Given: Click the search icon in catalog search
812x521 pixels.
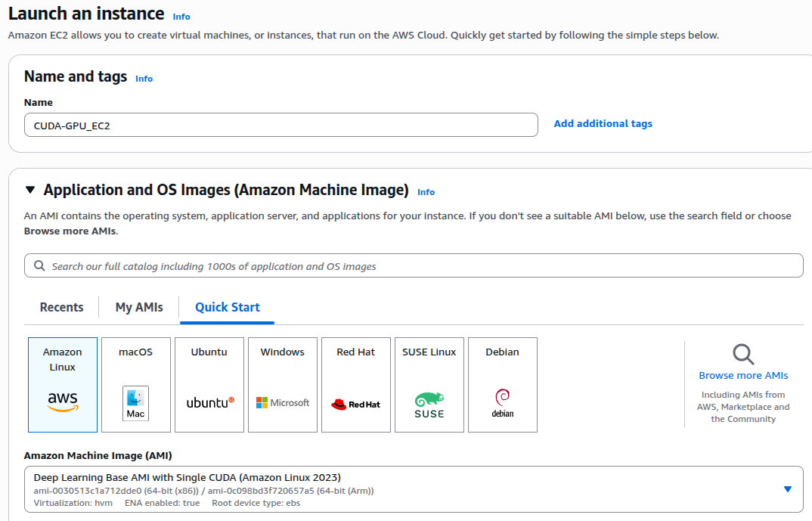Looking at the screenshot, I should [x=39, y=266].
